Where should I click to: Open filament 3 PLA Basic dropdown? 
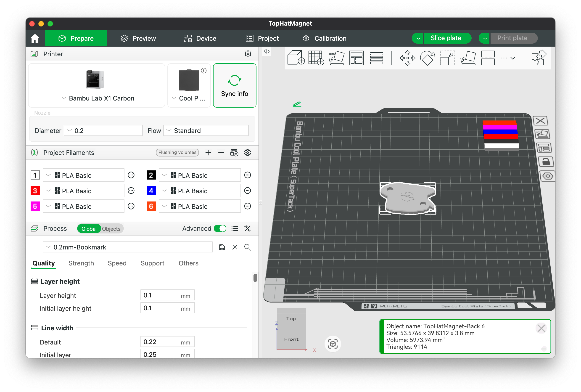[x=83, y=191]
